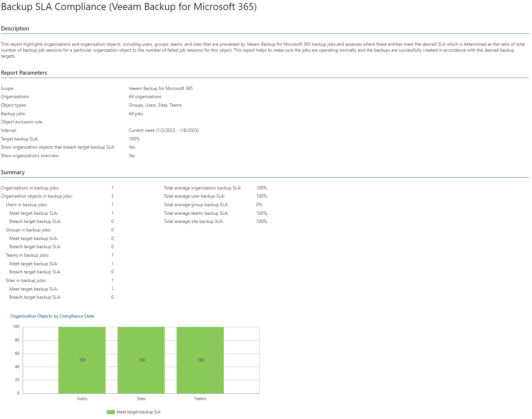Click Yes value beside 'Show organization objects that breach'

pos(132,147)
